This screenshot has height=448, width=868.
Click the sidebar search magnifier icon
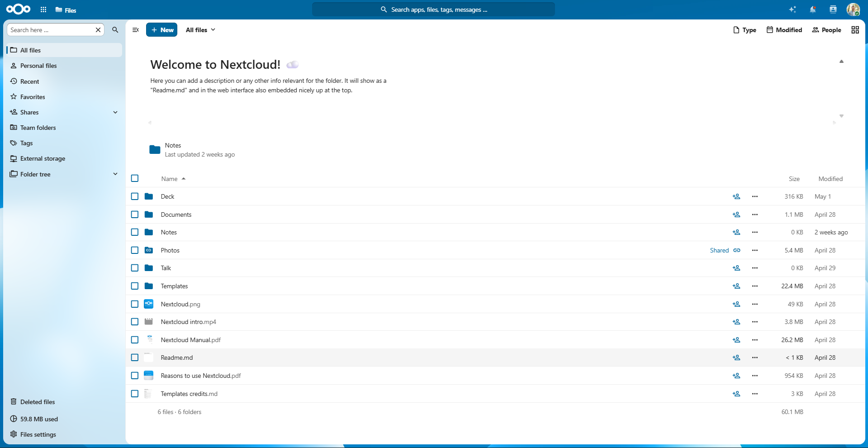pos(115,30)
